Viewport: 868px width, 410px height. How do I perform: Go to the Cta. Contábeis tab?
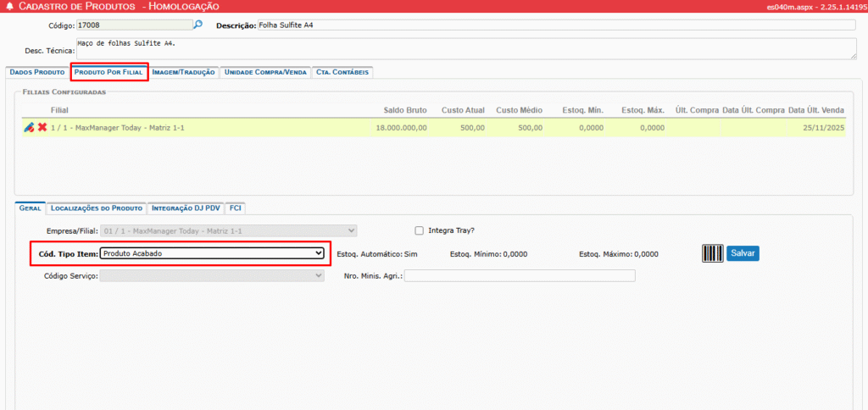click(342, 72)
